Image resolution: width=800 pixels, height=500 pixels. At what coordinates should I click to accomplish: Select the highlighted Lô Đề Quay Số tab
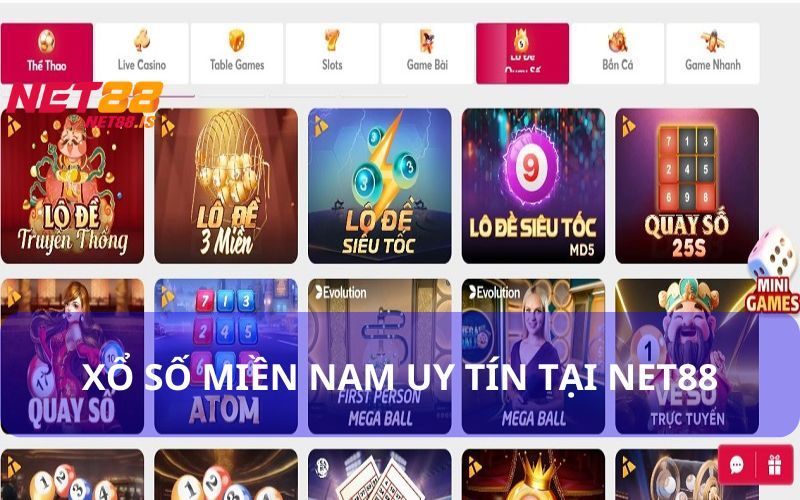click(522, 53)
